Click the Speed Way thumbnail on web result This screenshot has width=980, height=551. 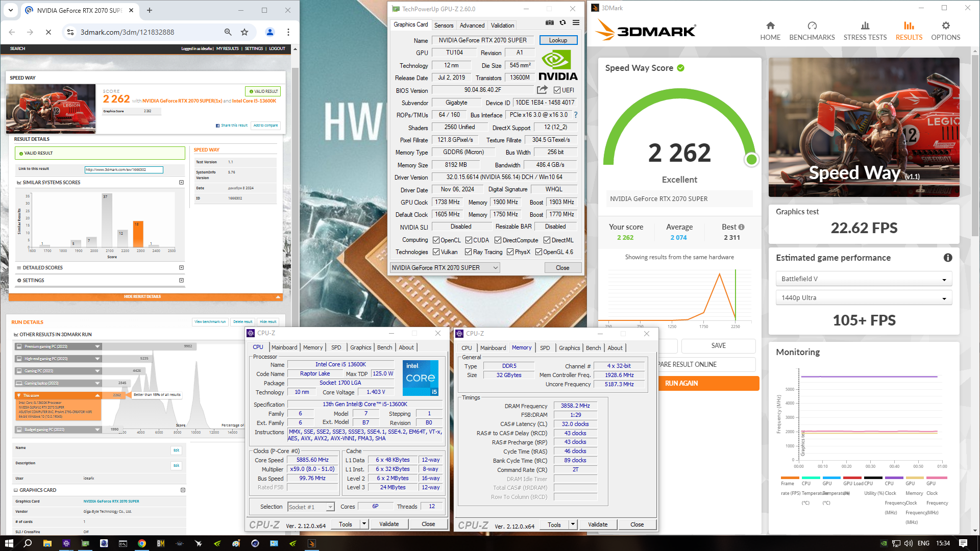tap(51, 109)
